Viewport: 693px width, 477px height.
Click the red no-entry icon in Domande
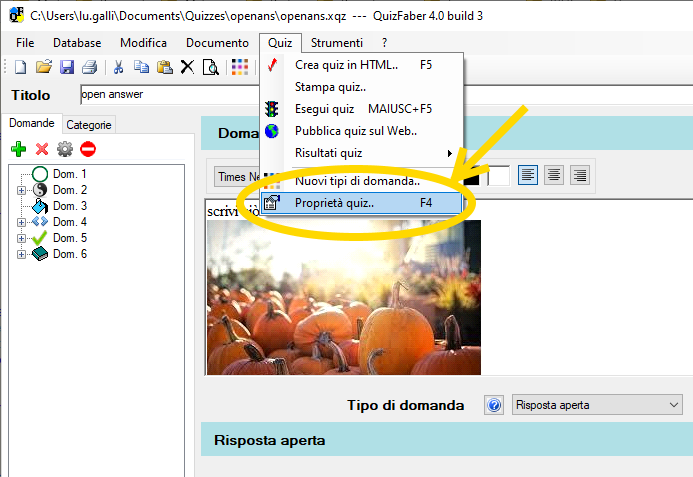click(88, 149)
